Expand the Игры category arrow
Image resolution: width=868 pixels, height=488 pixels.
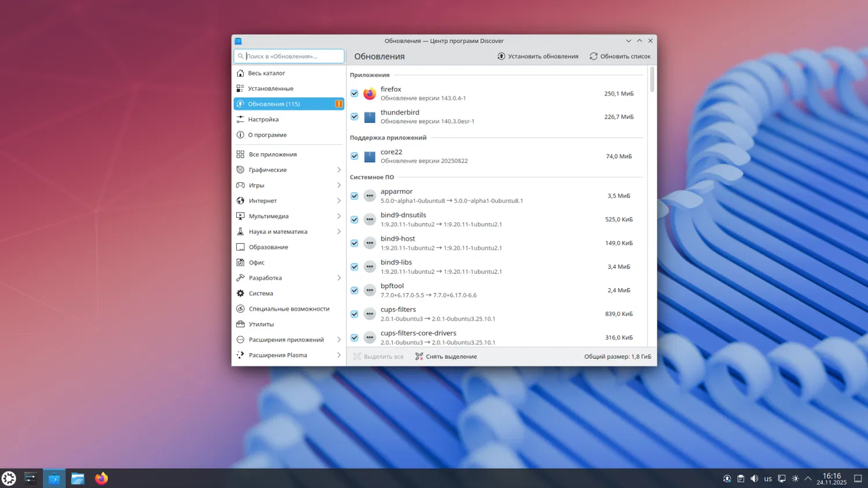click(x=339, y=185)
